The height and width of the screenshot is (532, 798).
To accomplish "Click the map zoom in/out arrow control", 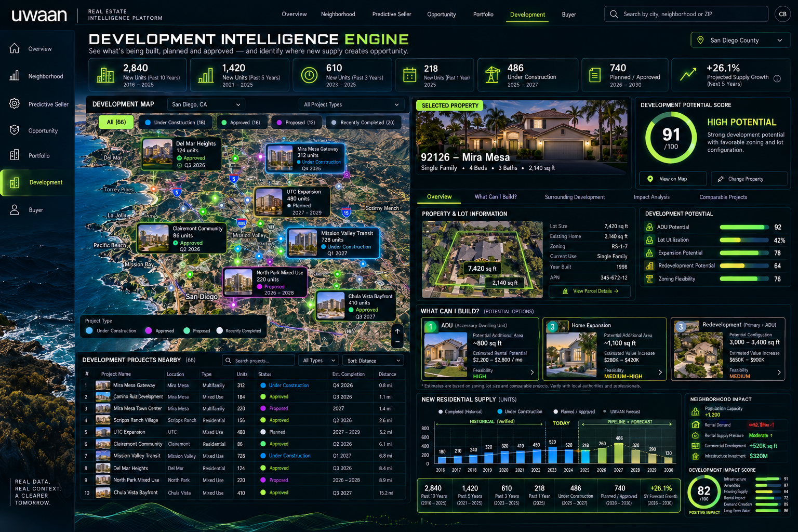I will (x=397, y=337).
